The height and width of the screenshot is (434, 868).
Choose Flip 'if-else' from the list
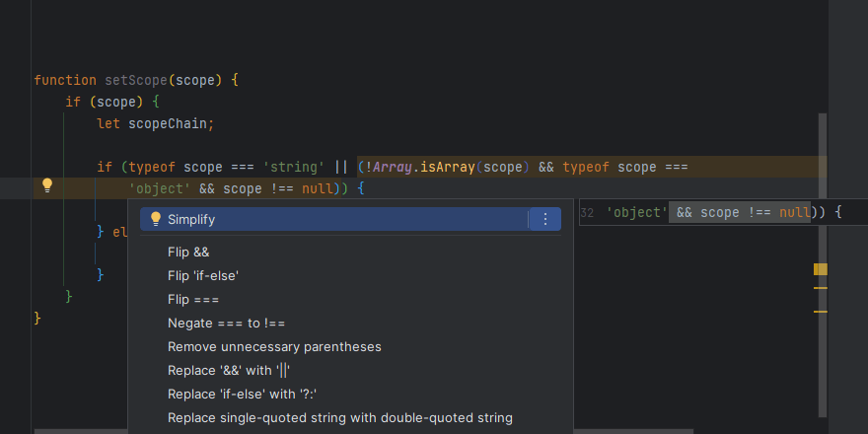click(203, 275)
